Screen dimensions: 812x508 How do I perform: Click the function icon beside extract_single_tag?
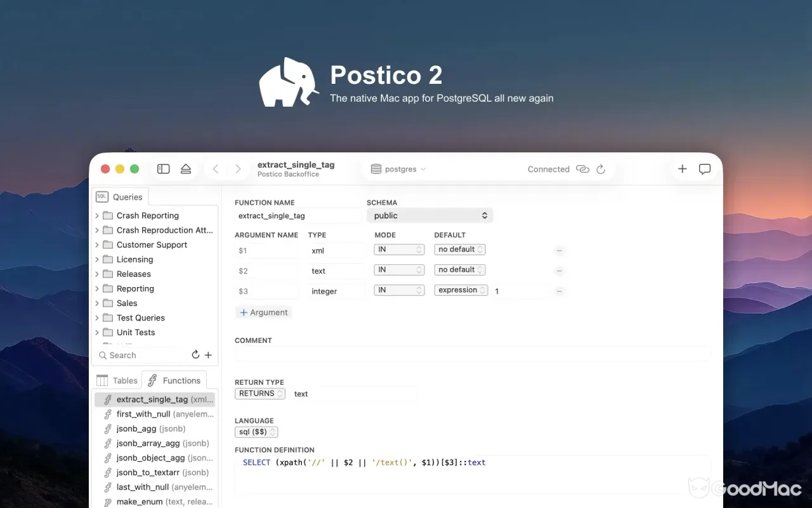[108, 399]
